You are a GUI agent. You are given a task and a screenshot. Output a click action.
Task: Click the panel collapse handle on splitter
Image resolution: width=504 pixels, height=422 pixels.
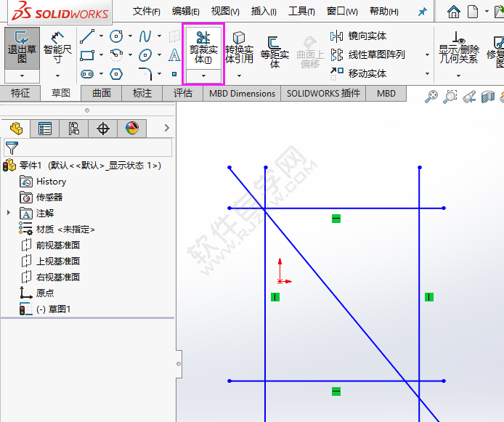coord(179,364)
